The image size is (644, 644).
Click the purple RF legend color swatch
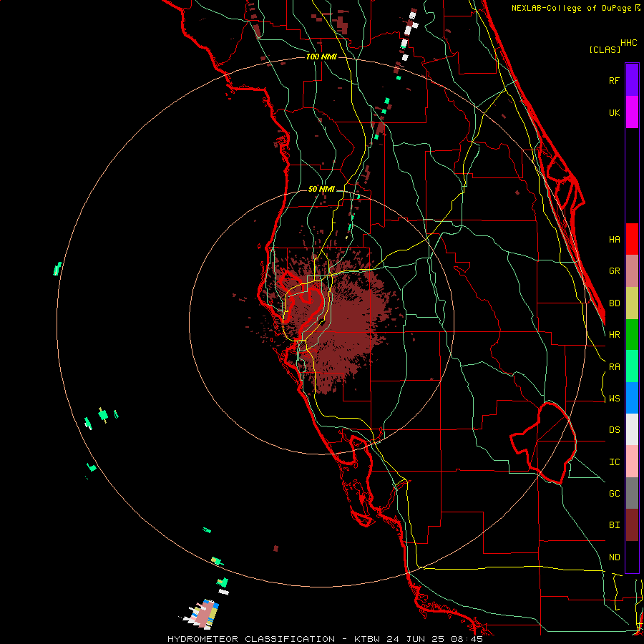(632, 80)
